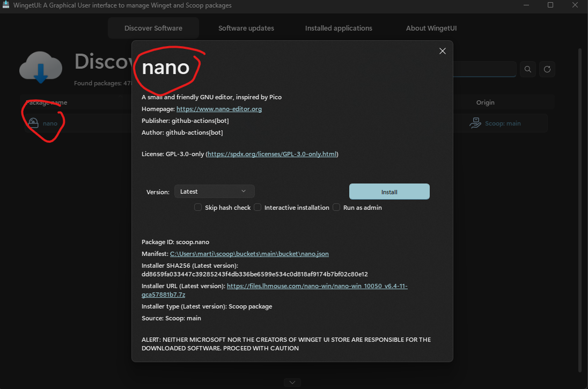
Task: Switch to About WingetUI tab
Action: (x=431, y=28)
